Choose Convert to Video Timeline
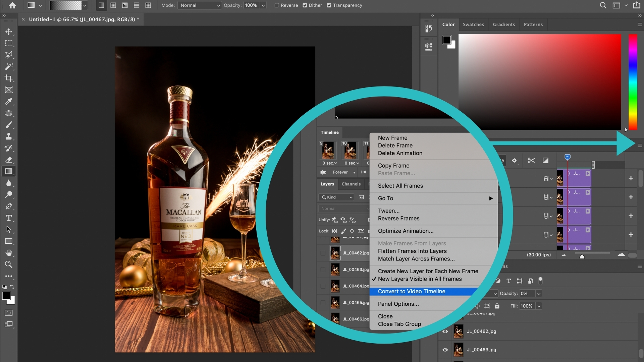This screenshot has width=644, height=362. point(411,292)
